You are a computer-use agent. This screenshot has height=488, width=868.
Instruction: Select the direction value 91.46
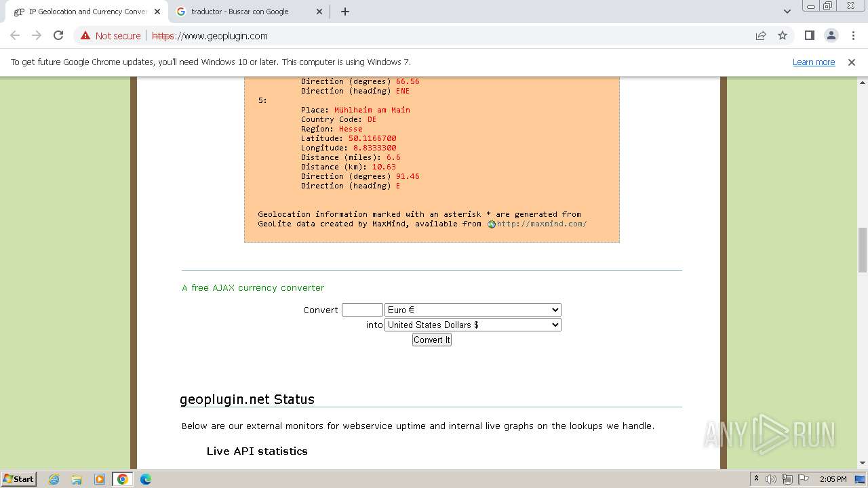408,176
